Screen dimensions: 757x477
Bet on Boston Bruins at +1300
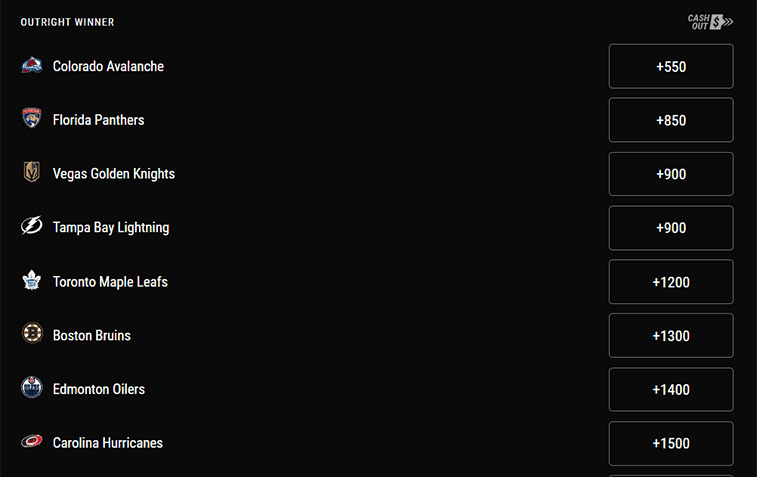click(x=671, y=336)
